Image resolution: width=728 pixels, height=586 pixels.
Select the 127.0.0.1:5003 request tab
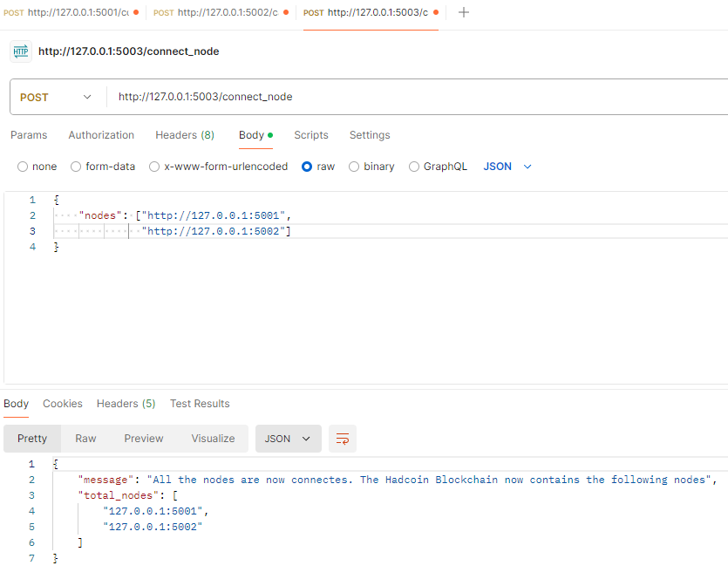point(371,12)
